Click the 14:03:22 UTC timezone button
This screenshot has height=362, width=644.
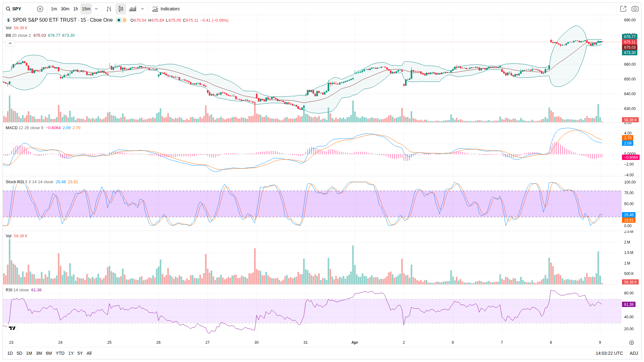tap(609, 353)
